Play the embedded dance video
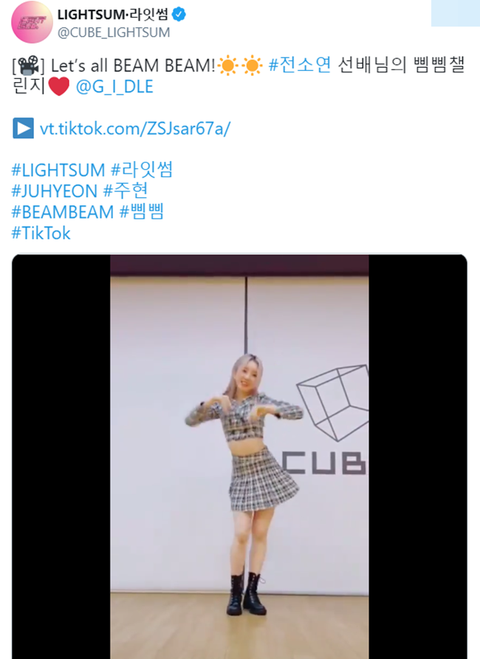480x659 pixels. (x=240, y=456)
